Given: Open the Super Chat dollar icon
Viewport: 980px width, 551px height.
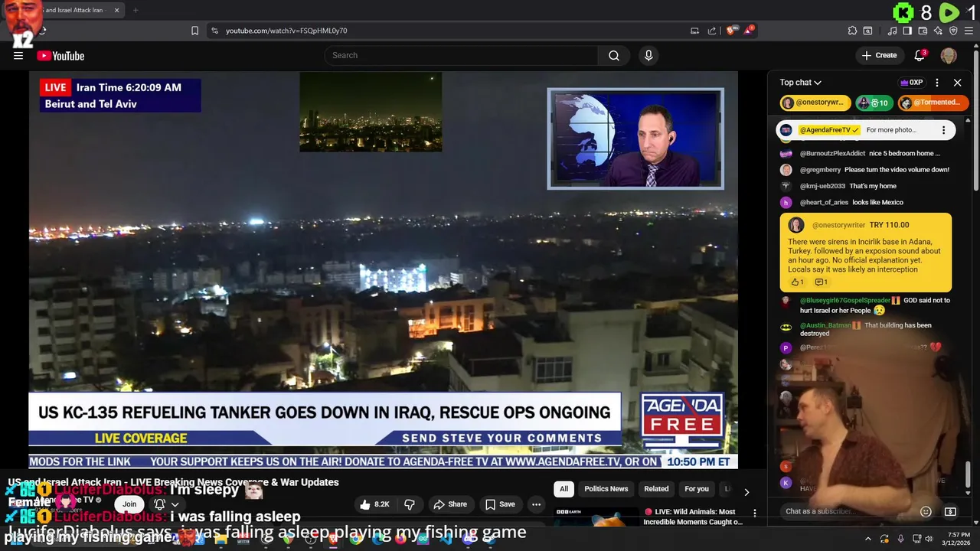Looking at the screenshot, I should coord(950,511).
